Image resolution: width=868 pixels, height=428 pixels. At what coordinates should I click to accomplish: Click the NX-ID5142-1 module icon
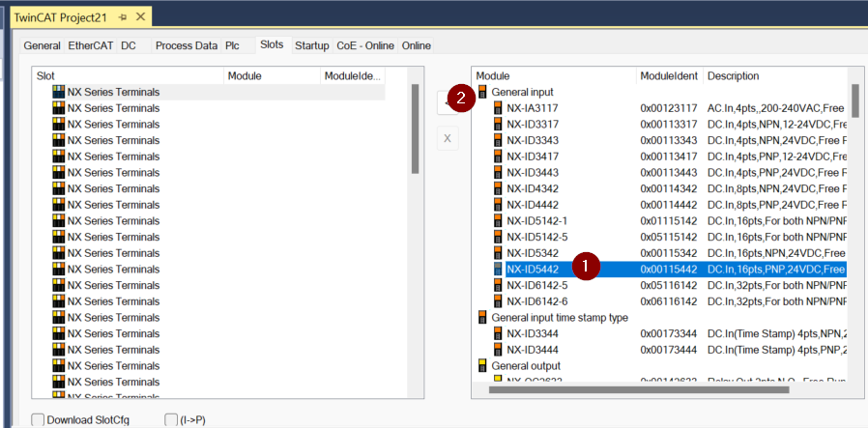(x=498, y=220)
